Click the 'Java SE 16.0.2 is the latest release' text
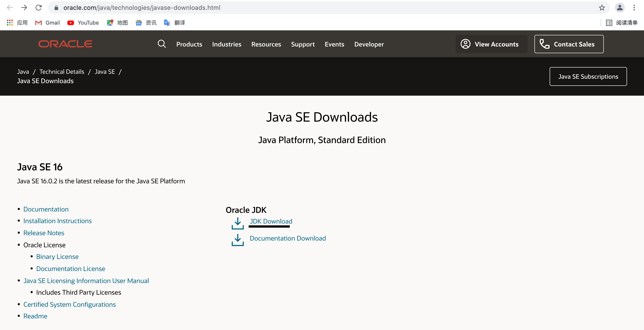Image resolution: width=644 pixels, height=330 pixels. [x=101, y=181]
